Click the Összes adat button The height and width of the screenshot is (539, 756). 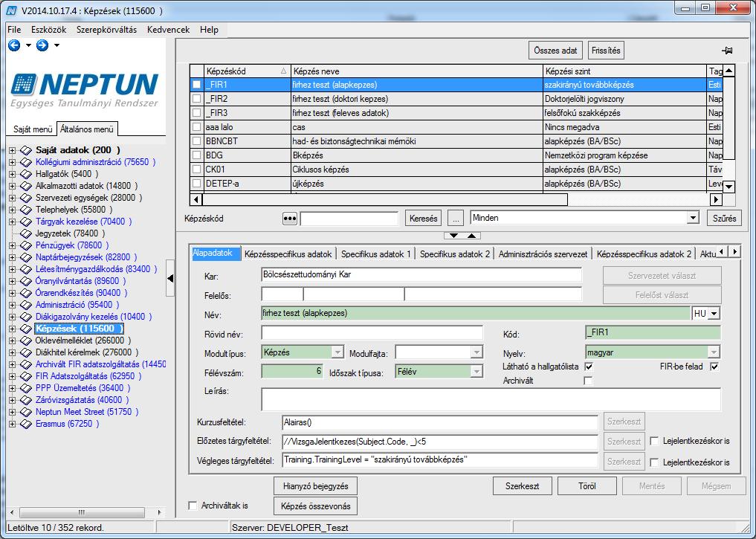tap(555, 51)
